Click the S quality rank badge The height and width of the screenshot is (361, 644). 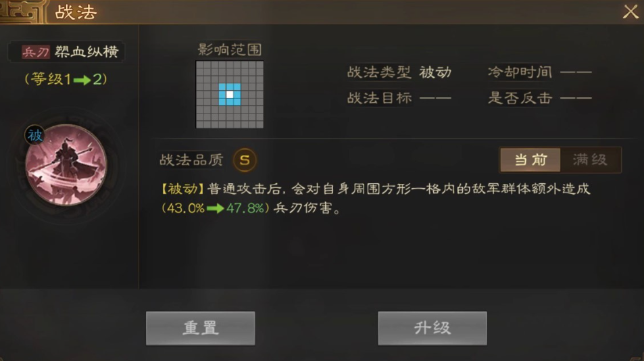click(245, 160)
